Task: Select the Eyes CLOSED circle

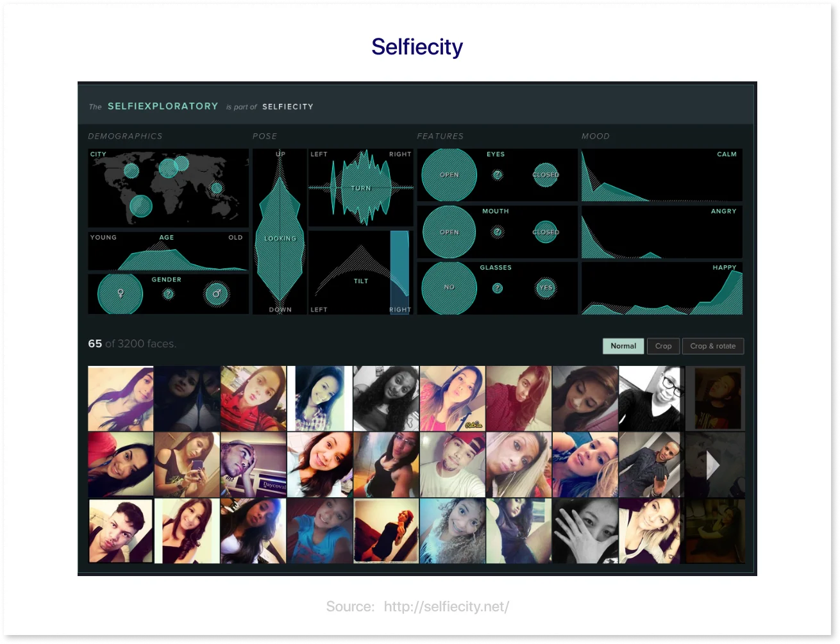Action: 546,174
